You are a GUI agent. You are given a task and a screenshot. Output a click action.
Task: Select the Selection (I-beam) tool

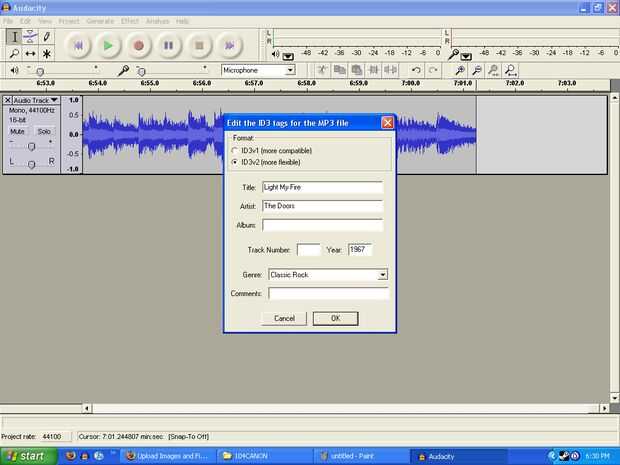coord(14,37)
